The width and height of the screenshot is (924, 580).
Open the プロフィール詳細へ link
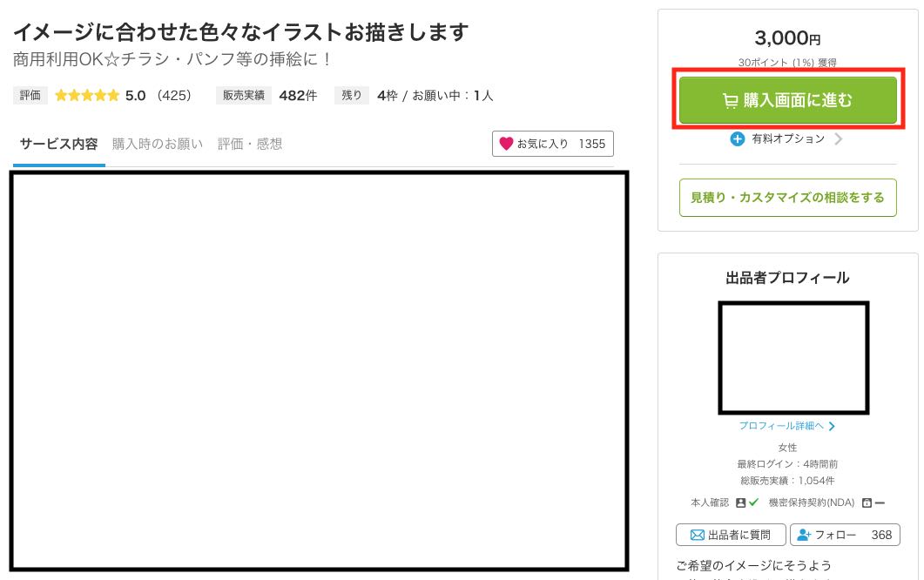click(x=781, y=426)
